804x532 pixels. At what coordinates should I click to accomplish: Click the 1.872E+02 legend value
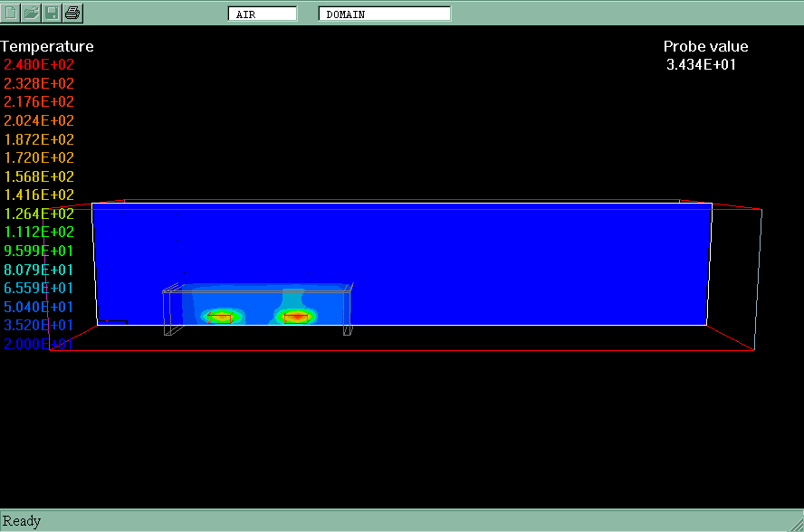[x=39, y=140]
